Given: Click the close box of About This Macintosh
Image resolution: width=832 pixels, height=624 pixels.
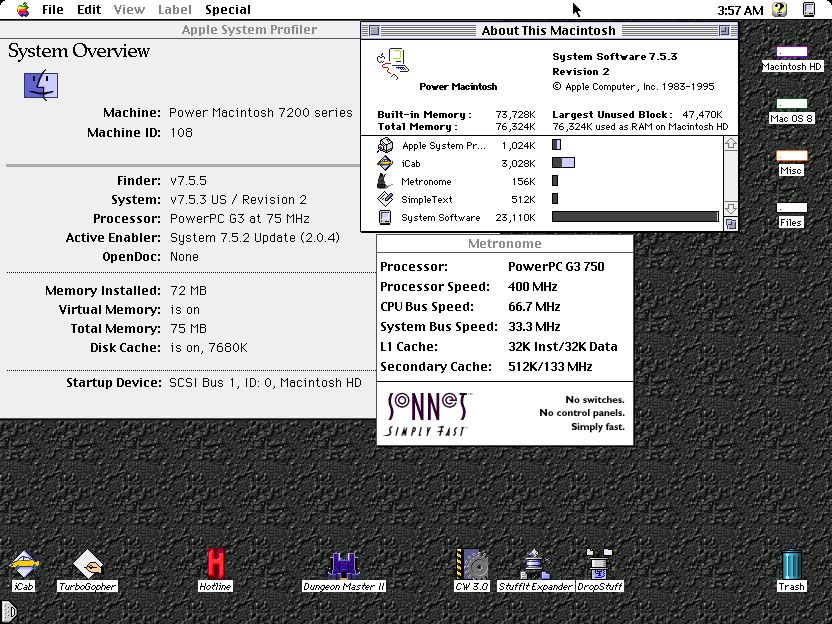Looking at the screenshot, I should point(374,30).
